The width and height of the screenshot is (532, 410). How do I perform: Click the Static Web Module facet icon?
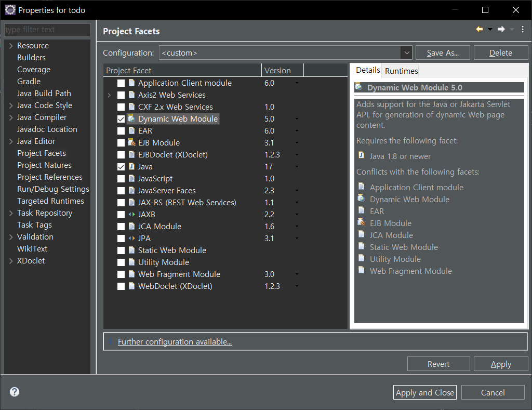click(x=131, y=250)
